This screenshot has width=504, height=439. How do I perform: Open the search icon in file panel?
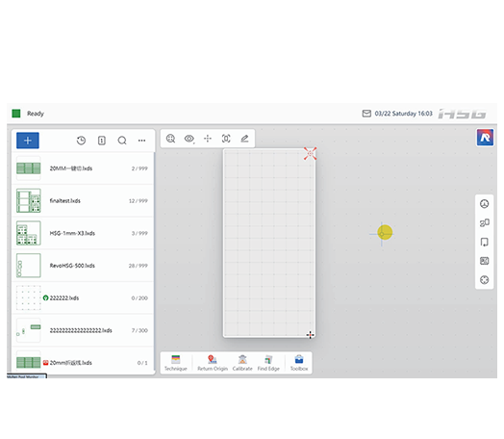click(122, 141)
